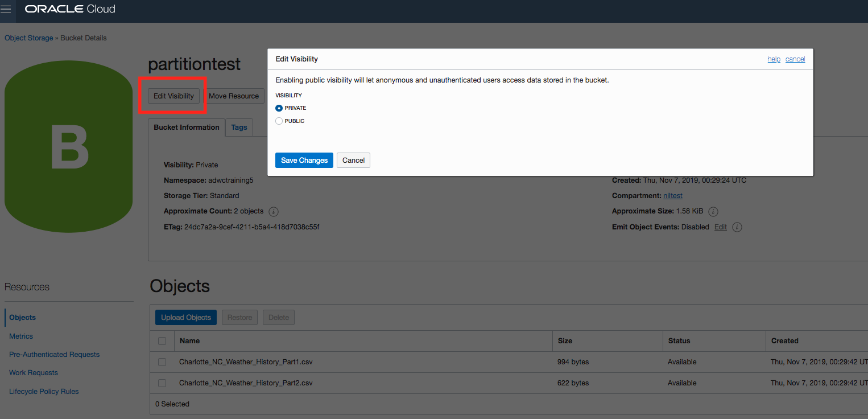Image resolution: width=868 pixels, height=419 pixels.
Task: Open the Bucket Information tab
Action: (187, 128)
